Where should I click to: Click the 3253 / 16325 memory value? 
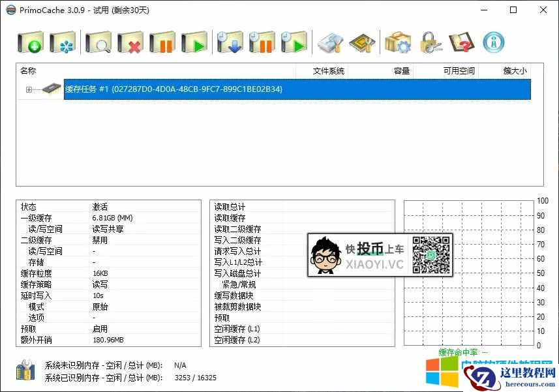click(196, 378)
